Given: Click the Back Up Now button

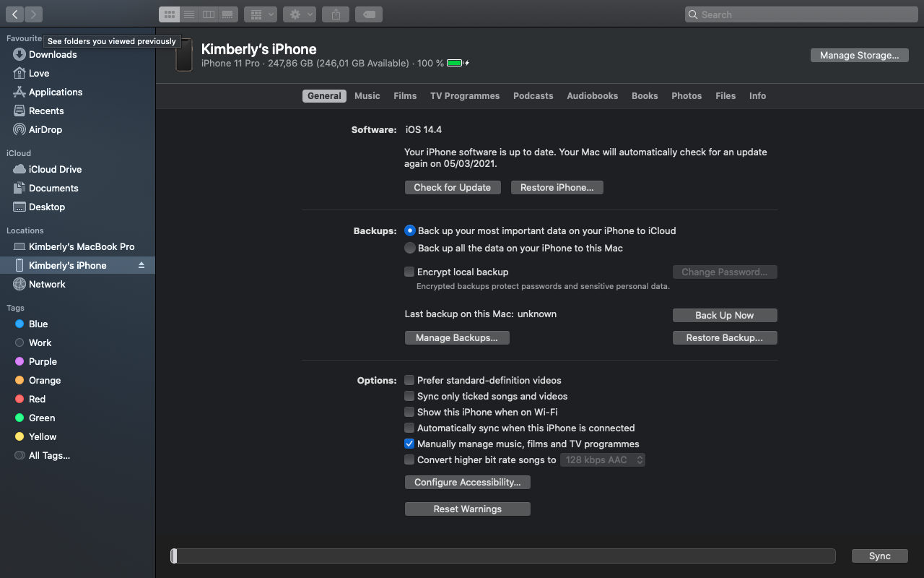Looking at the screenshot, I should (724, 316).
